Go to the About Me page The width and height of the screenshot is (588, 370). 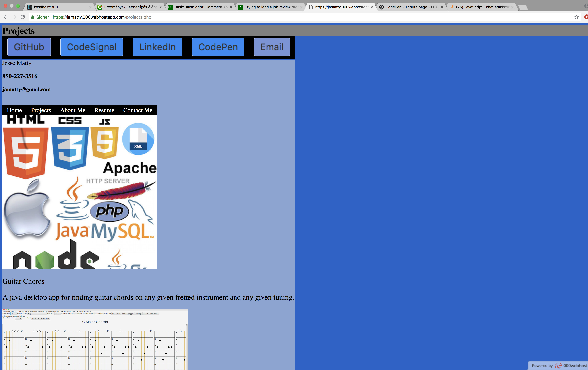pos(72,110)
